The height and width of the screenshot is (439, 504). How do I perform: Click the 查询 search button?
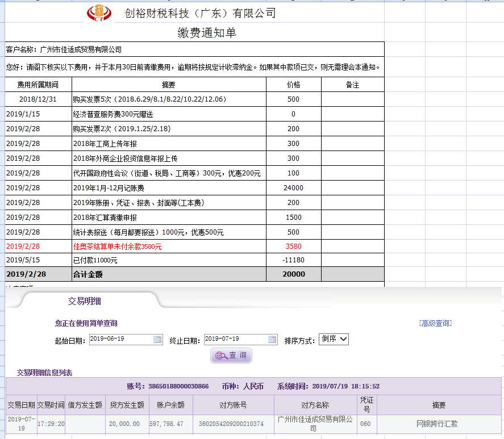[x=231, y=356]
